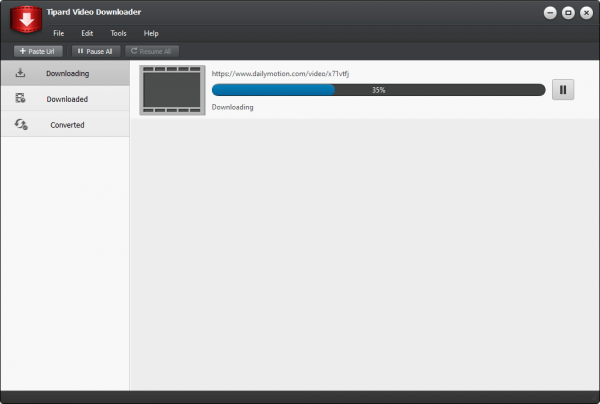Click the download arrow icon beside Downloading
The height and width of the screenshot is (404, 600).
click(x=20, y=73)
